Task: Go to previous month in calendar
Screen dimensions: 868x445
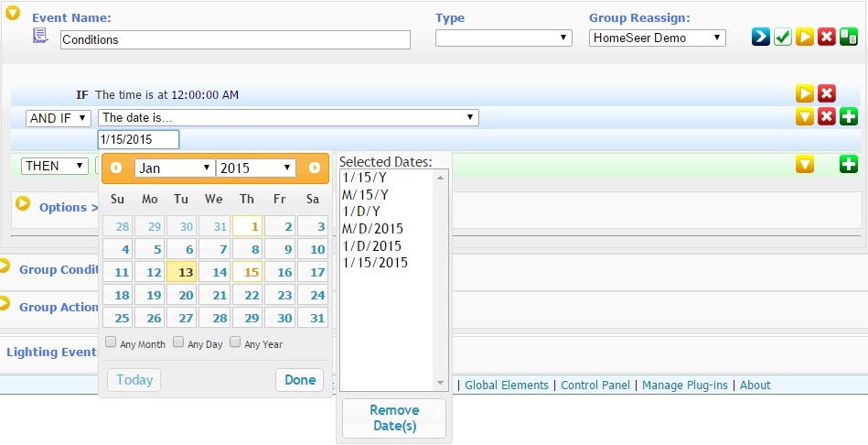Action: tap(116, 168)
